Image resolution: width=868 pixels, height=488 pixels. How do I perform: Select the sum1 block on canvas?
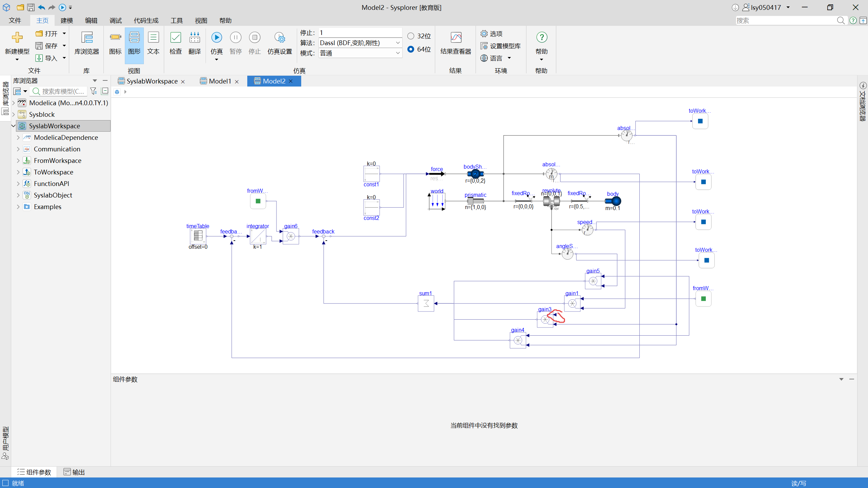coord(426,303)
